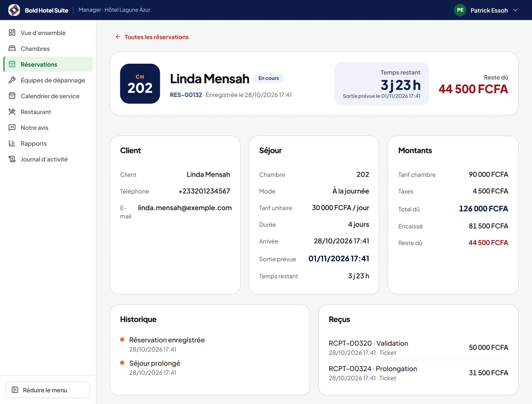This screenshot has width=532, height=404.
Task: Click the PE user avatar
Action: pos(460,10)
